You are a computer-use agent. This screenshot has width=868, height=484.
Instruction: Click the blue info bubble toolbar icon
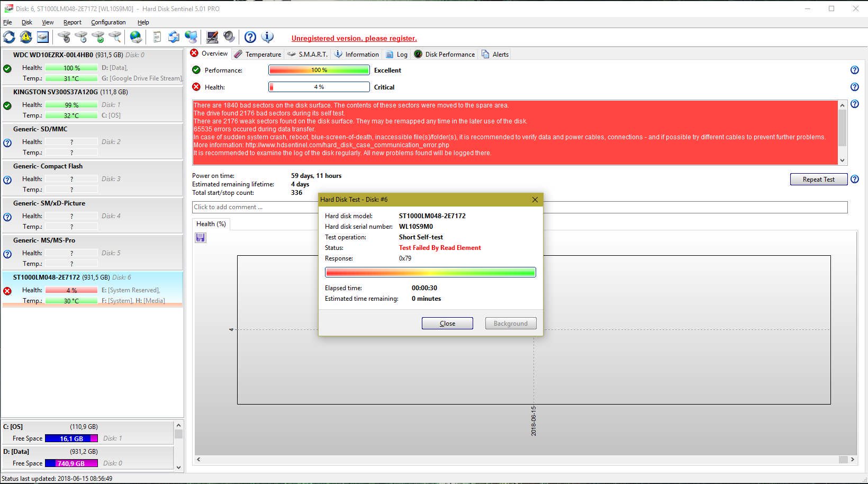(x=268, y=37)
